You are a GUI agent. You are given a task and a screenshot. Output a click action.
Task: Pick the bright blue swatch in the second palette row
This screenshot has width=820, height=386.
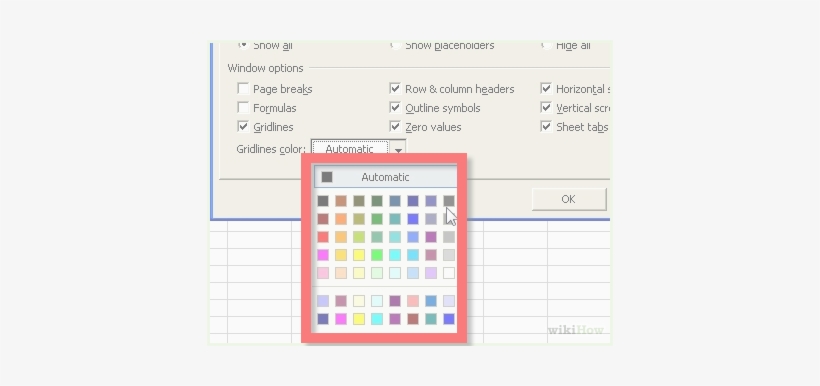[413, 219]
